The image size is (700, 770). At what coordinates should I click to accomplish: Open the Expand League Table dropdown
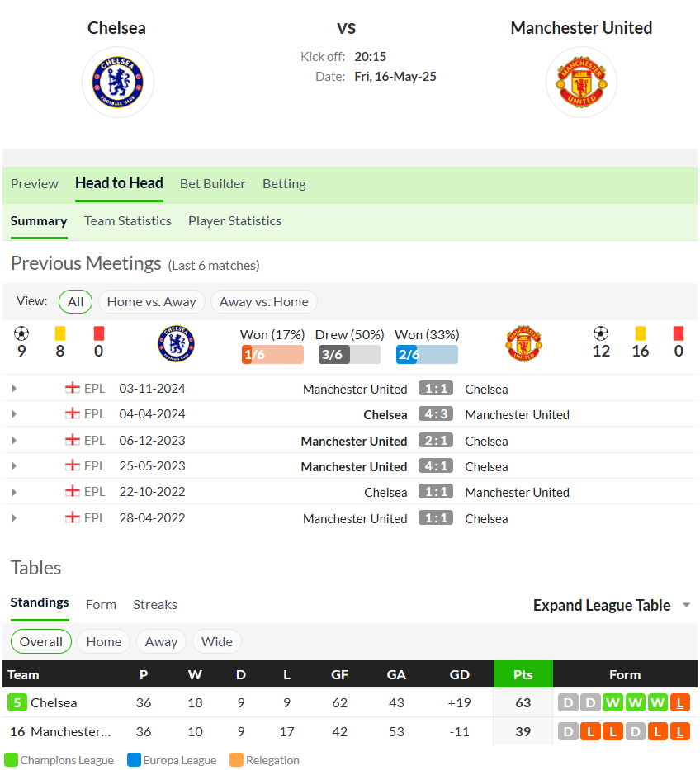click(612, 606)
